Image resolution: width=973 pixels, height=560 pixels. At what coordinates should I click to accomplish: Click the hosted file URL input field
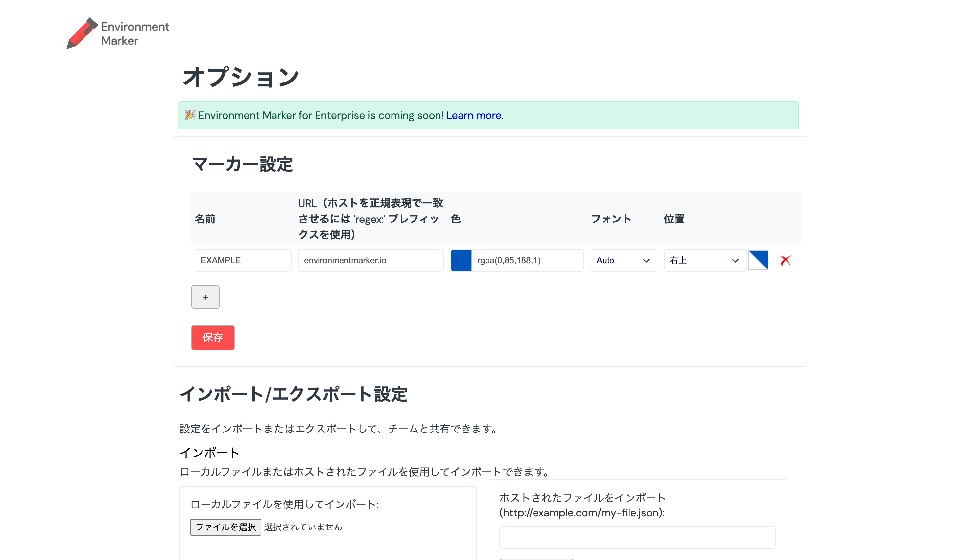click(x=637, y=537)
